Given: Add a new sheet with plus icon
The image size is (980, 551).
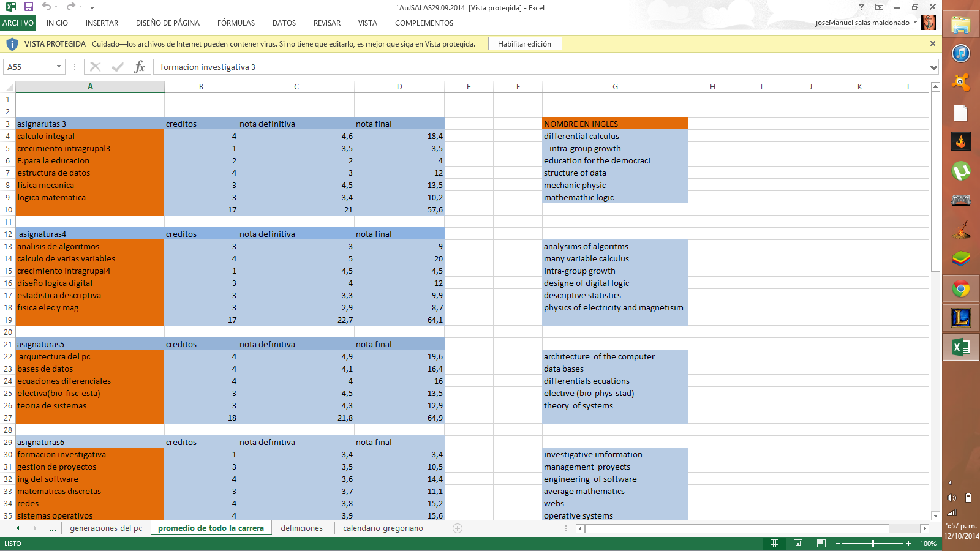Looking at the screenshot, I should point(458,528).
